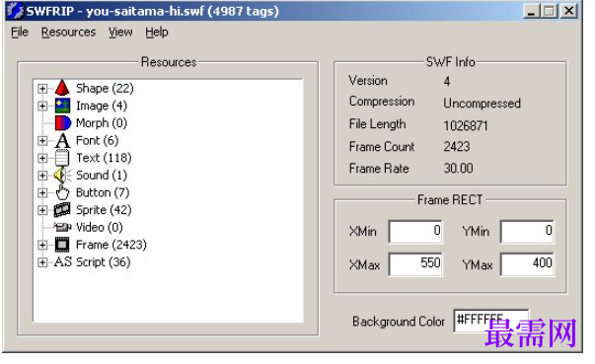Open the Help menu
The width and height of the screenshot is (595, 364).
(157, 33)
